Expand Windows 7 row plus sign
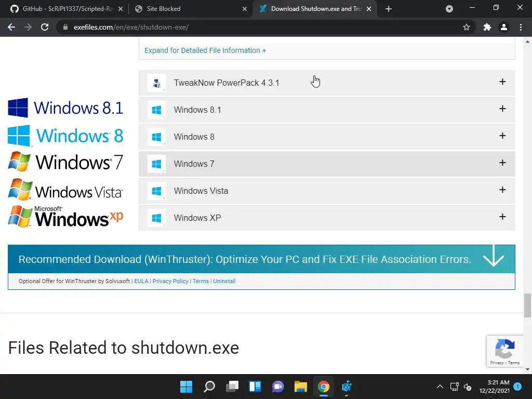The height and width of the screenshot is (399, 532). tap(502, 163)
